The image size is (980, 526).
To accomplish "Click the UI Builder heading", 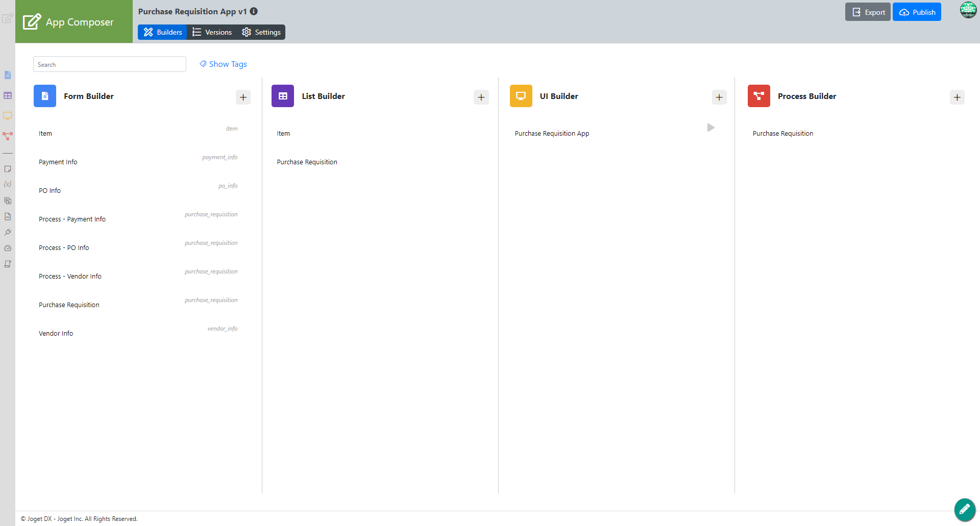I will [x=559, y=96].
